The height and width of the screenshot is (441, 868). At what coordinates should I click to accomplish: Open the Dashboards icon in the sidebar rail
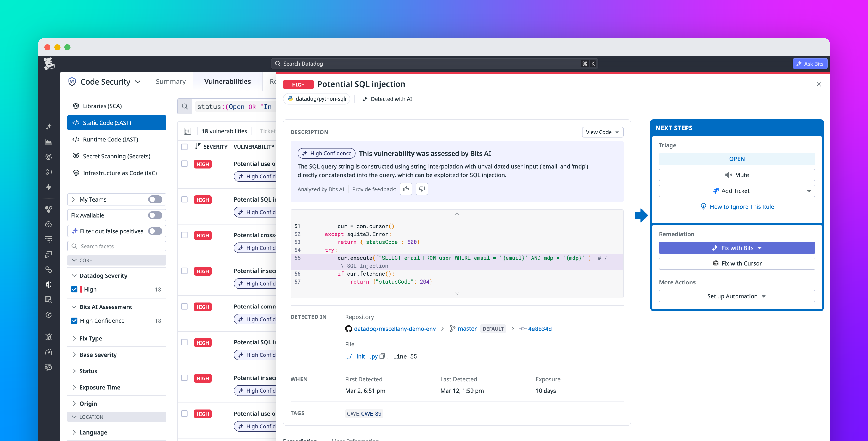pos(48,142)
